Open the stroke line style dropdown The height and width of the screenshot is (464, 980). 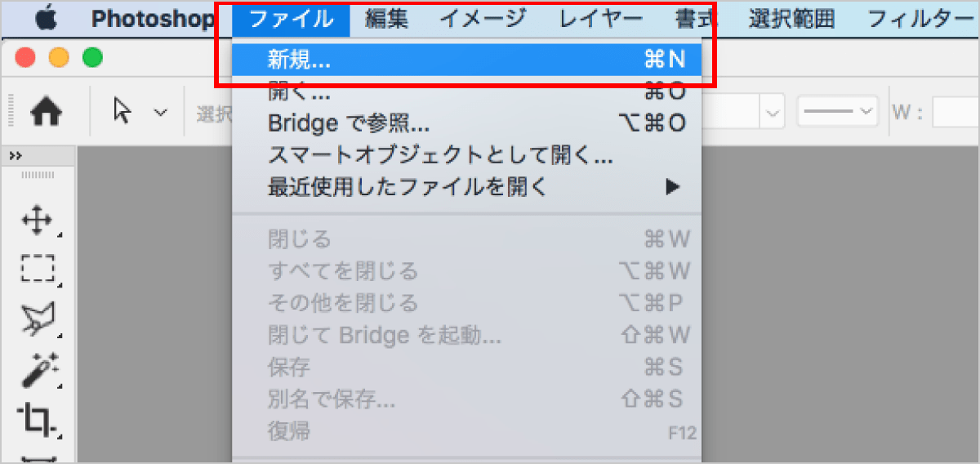tap(837, 111)
